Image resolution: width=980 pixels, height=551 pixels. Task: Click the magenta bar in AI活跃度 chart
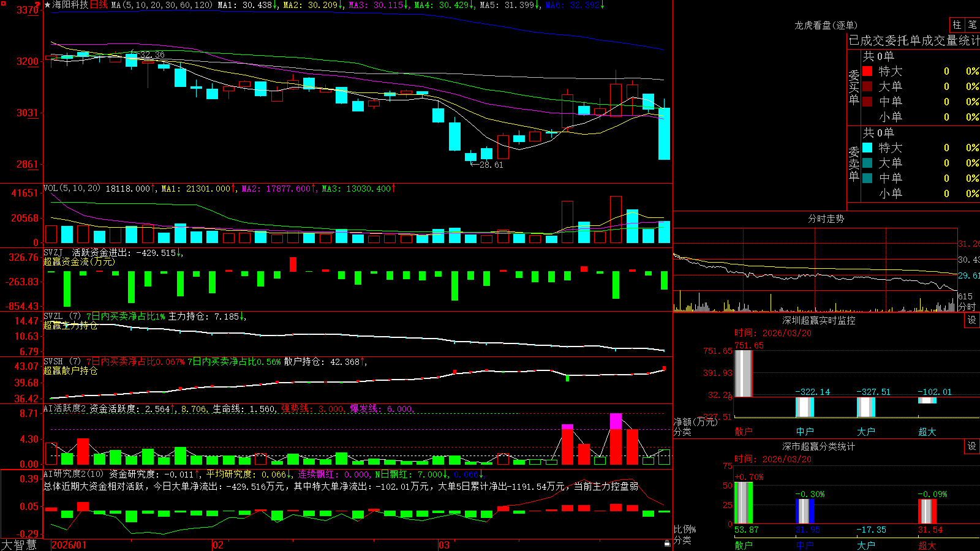pos(616,421)
